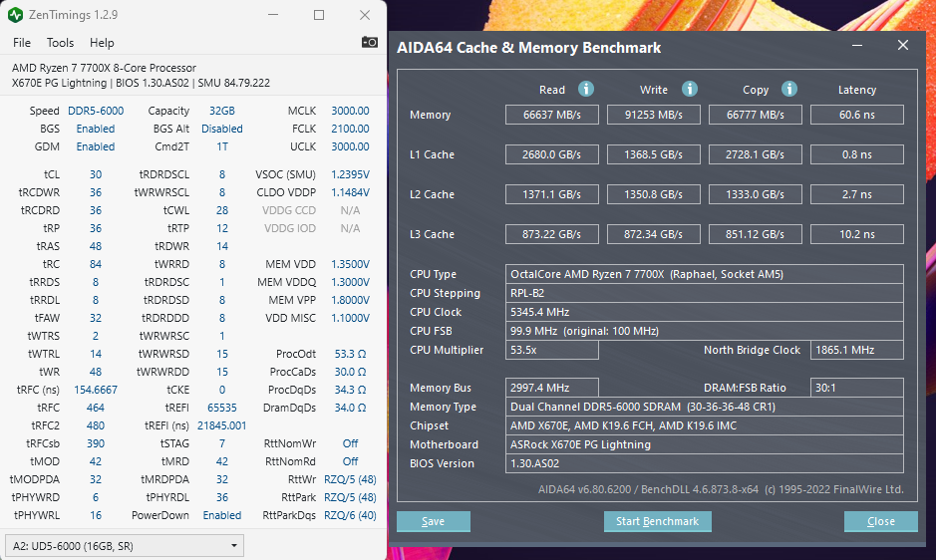Click the UCLK value 3000.00
This screenshot has height=560, width=936.
tap(351, 146)
